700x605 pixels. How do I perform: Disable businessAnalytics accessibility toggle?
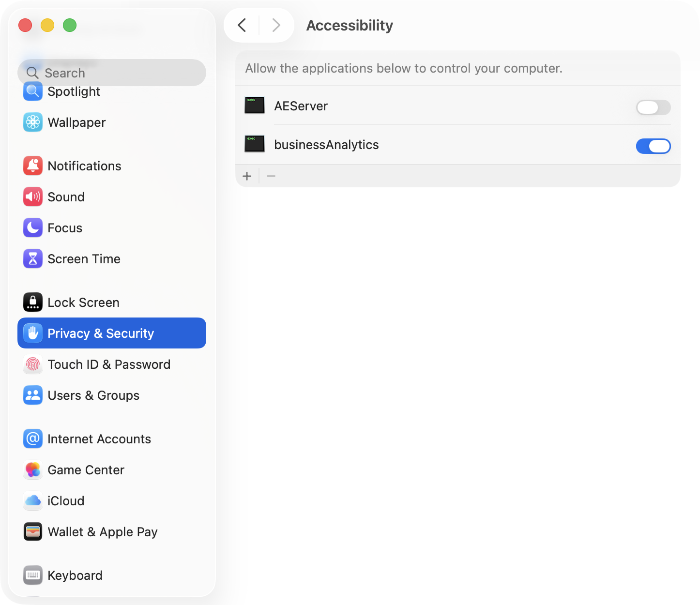pos(653,146)
